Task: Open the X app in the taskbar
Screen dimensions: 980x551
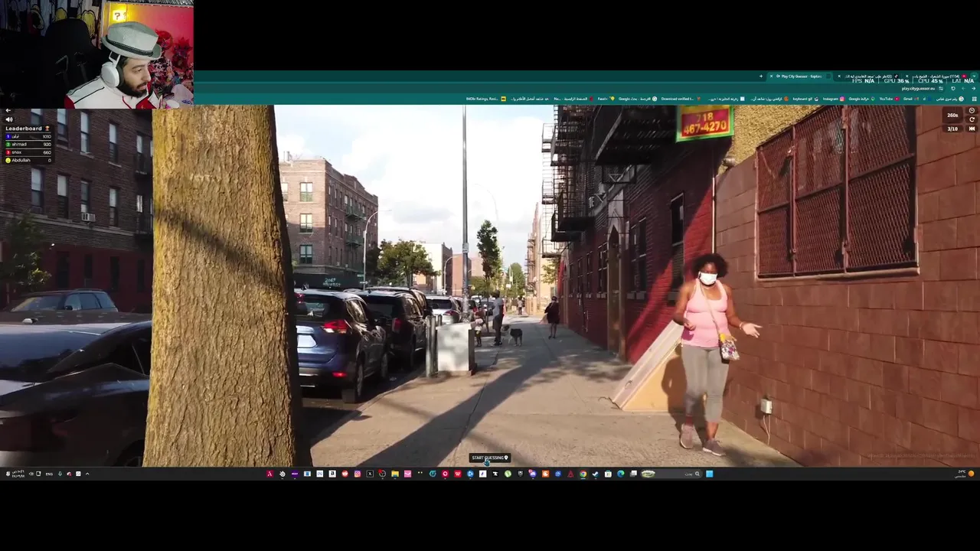Action: [370, 474]
